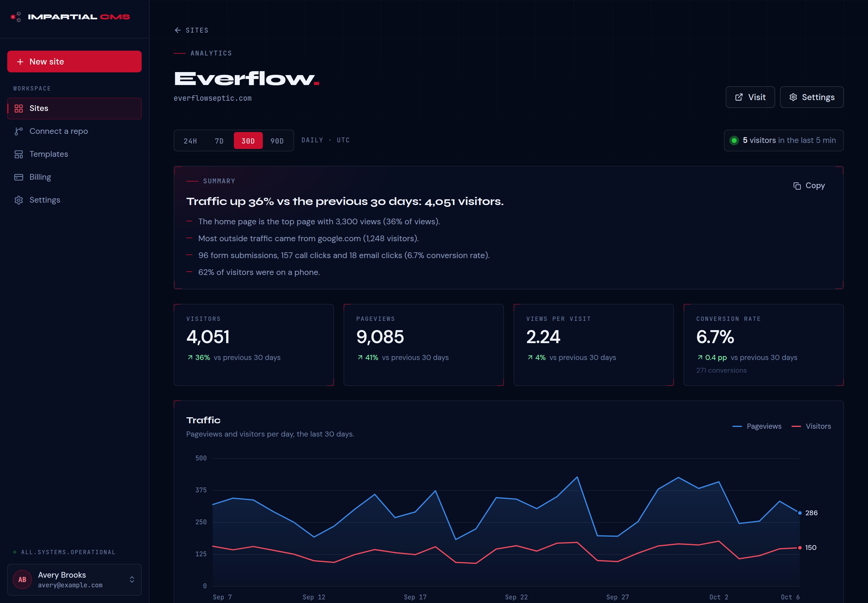The height and width of the screenshot is (603, 868).
Task: Click the Templates layout icon
Action: tap(18, 154)
